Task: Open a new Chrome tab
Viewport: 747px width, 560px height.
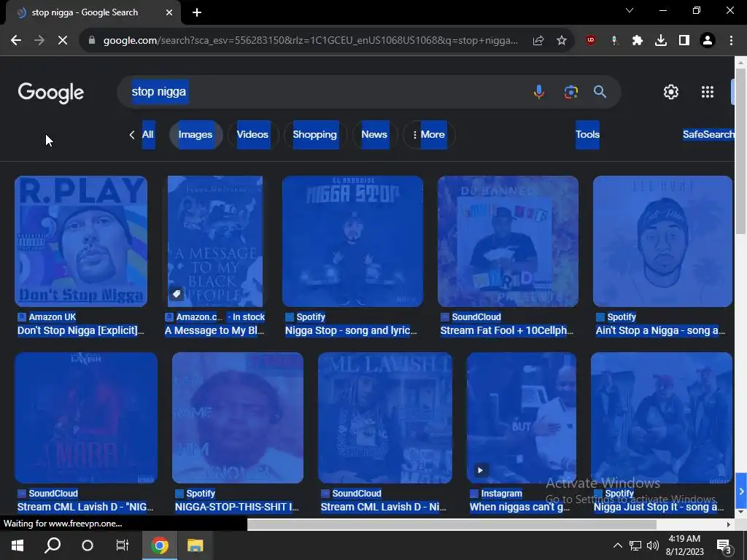Action: coord(197,12)
